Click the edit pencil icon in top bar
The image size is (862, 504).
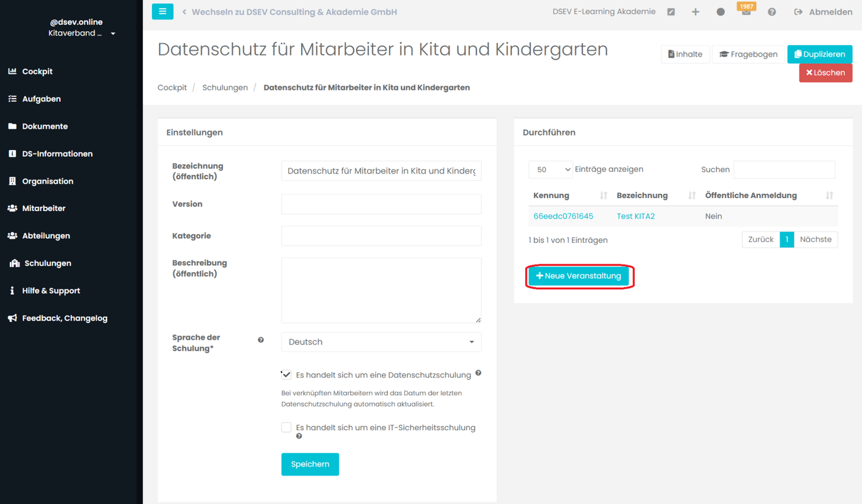click(671, 12)
